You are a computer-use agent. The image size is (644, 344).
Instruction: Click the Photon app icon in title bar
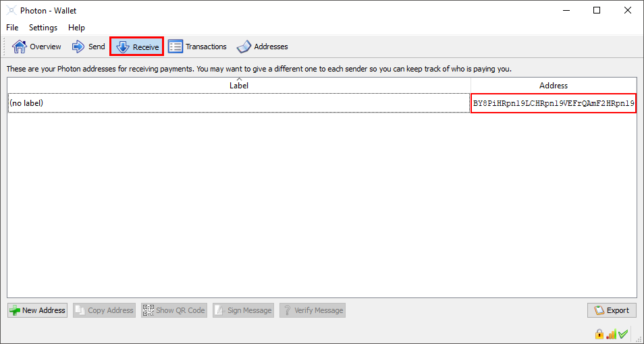(11, 11)
